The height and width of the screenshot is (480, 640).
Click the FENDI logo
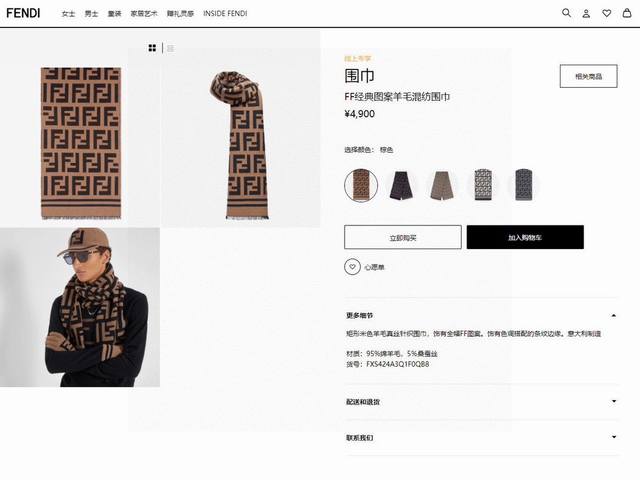tap(23, 13)
